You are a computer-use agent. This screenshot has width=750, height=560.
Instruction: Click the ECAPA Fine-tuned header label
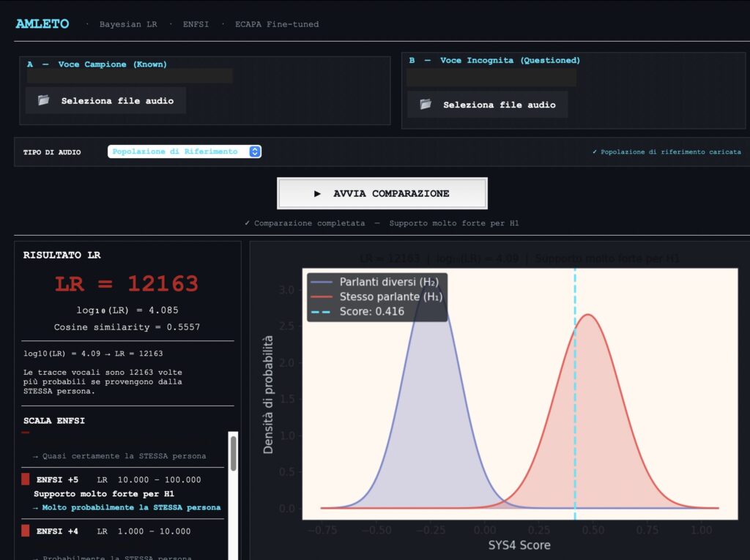click(277, 24)
